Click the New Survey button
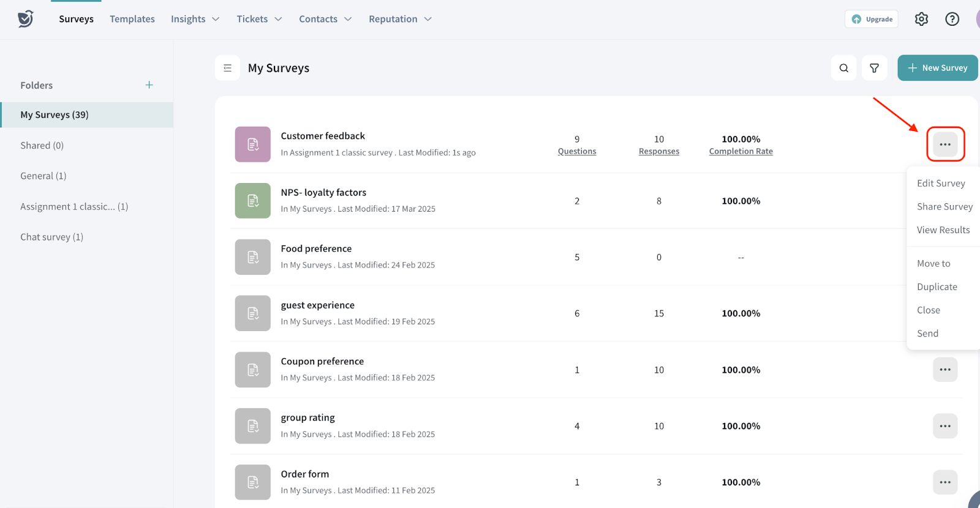 point(937,68)
